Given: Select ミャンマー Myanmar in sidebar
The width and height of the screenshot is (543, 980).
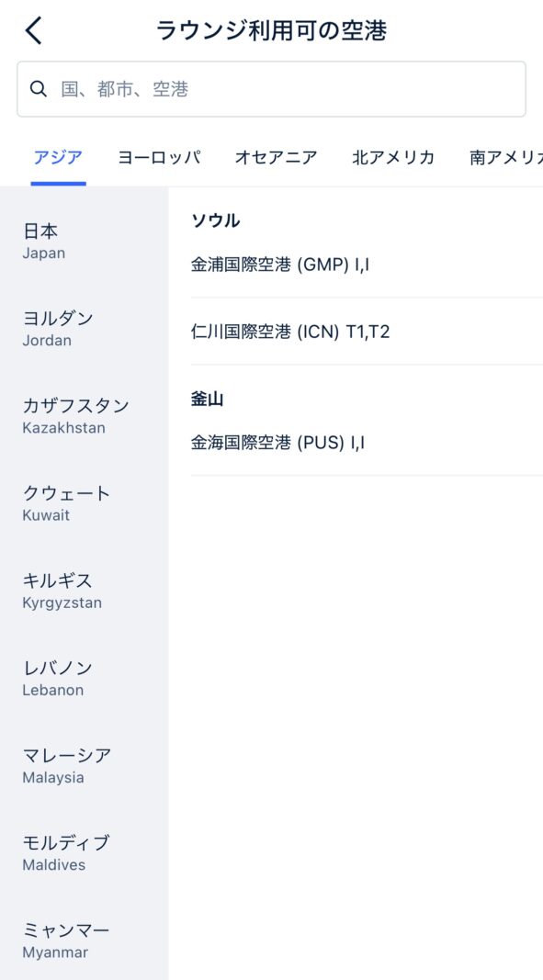Looking at the screenshot, I should [84, 941].
